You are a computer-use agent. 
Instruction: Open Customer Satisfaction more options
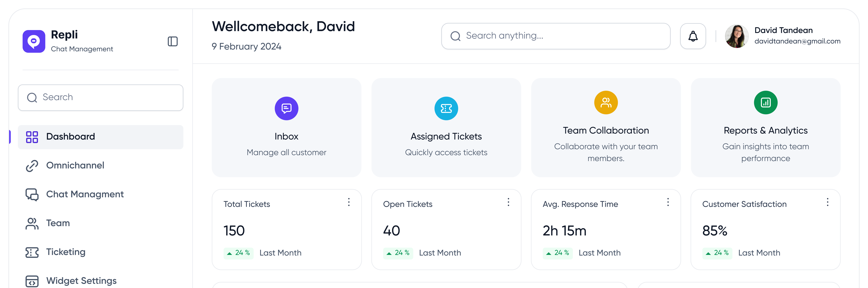click(828, 202)
